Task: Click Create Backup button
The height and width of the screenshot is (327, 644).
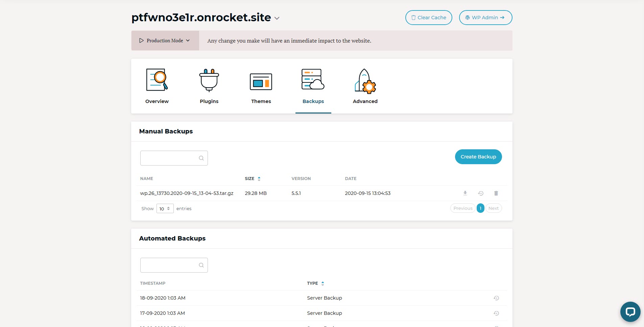Action: 478,157
